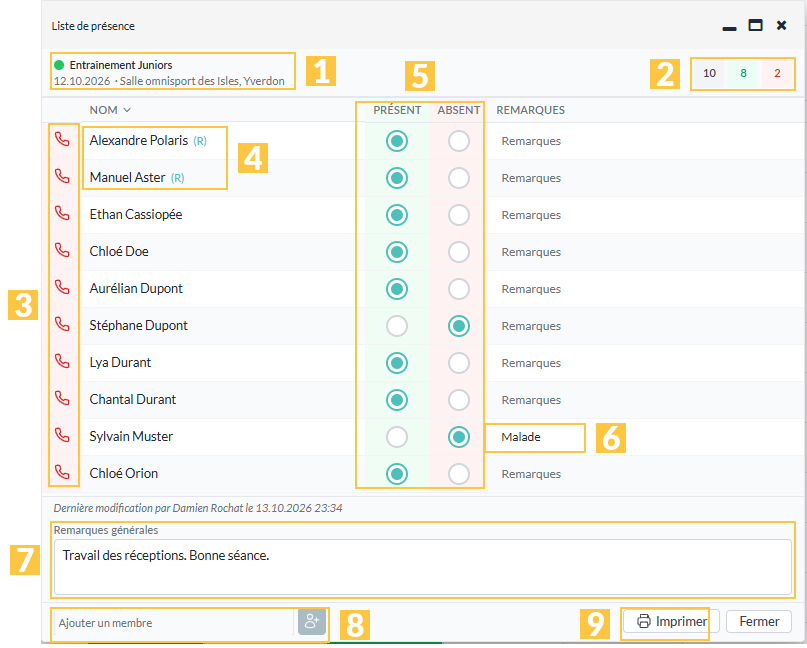Set Sylvain Muster to present
The image size is (807, 648).
tap(397, 437)
